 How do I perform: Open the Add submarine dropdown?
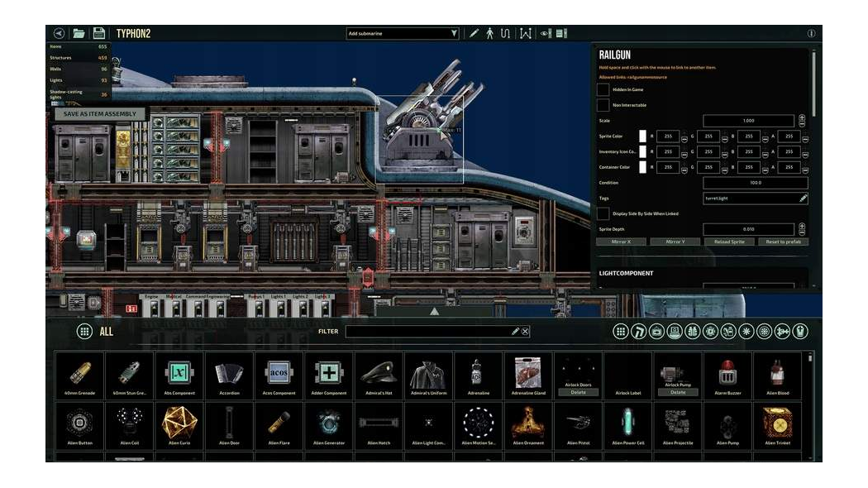pos(403,33)
